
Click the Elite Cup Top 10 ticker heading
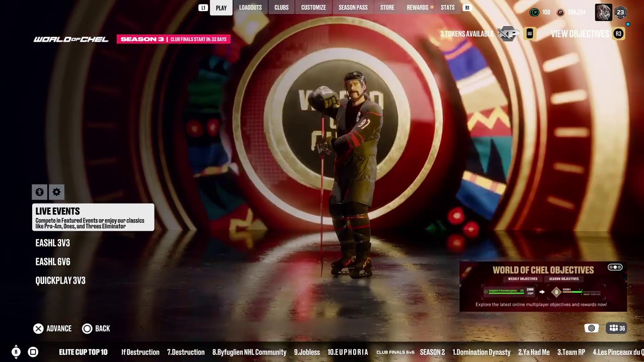click(x=84, y=352)
